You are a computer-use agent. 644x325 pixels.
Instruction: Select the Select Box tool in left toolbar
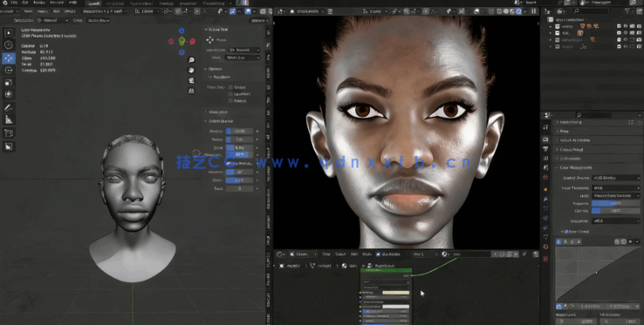coord(8,33)
